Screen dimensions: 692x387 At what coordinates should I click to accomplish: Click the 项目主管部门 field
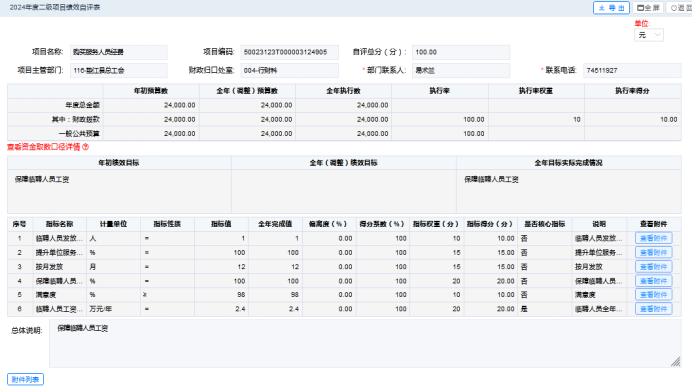pyautogui.click(x=119, y=71)
